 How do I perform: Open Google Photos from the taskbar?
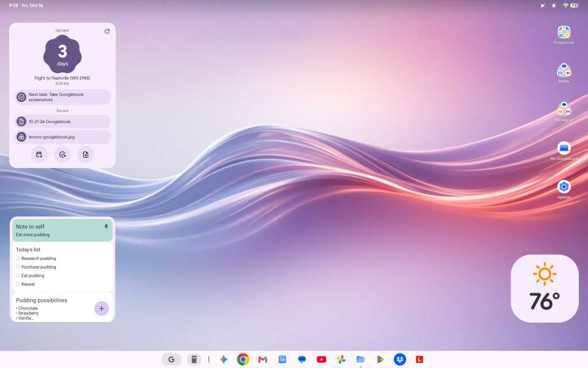point(341,359)
